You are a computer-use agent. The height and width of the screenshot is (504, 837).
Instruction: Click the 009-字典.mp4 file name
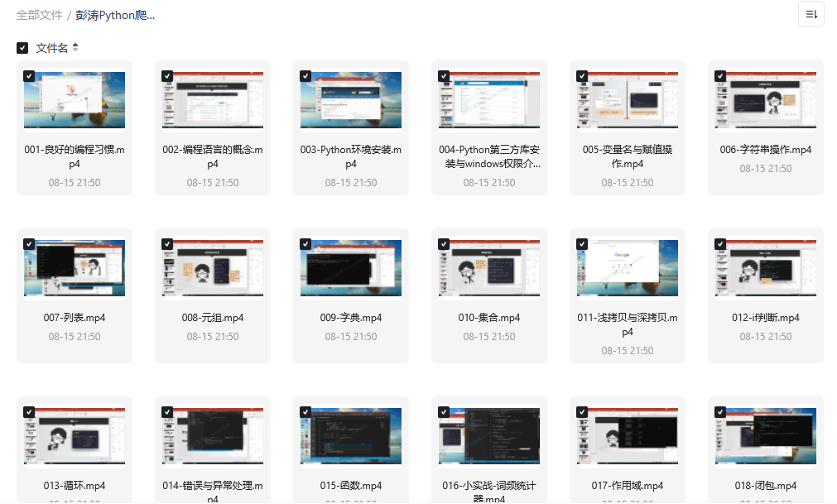coord(351,318)
